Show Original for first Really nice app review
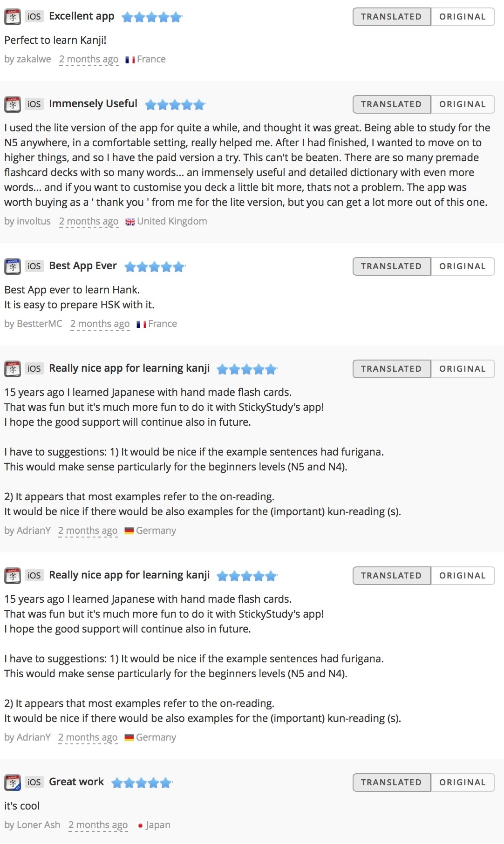The width and height of the screenshot is (504, 844). (463, 369)
